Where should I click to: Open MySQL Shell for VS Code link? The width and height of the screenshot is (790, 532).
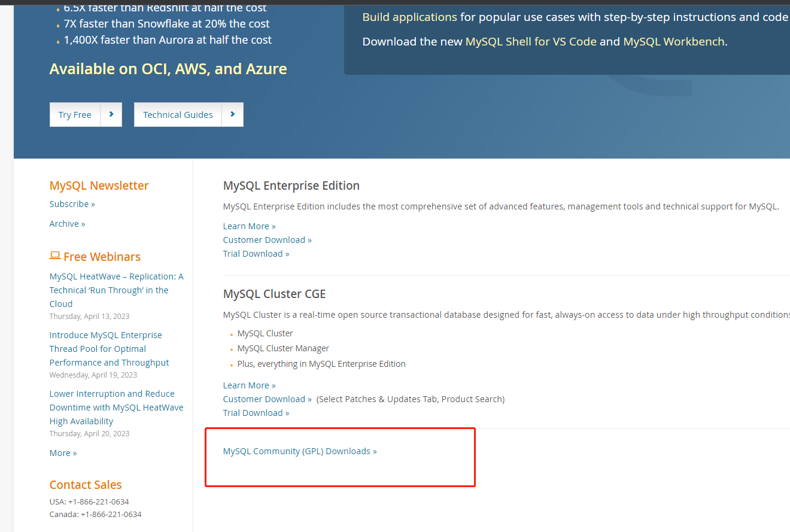click(531, 41)
